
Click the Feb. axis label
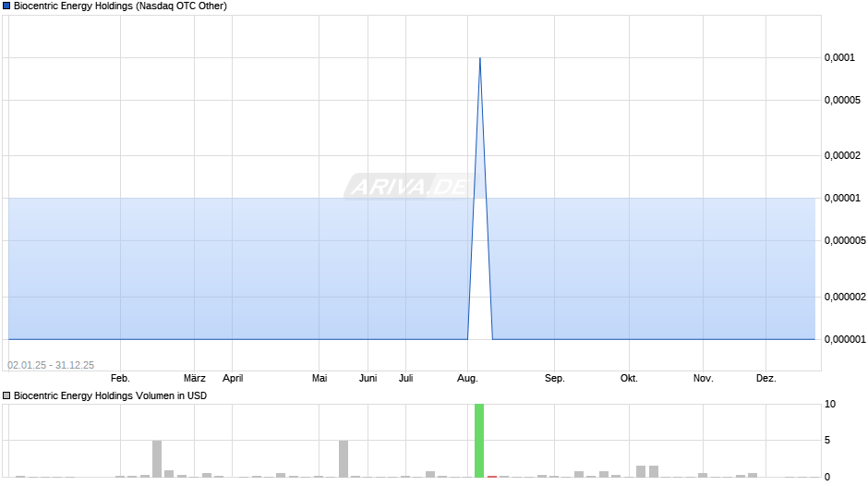120,378
